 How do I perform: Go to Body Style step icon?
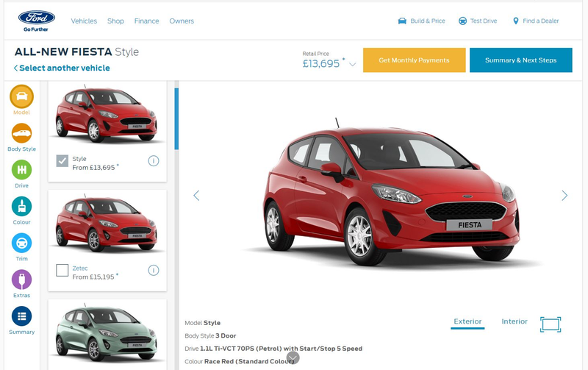click(x=22, y=133)
